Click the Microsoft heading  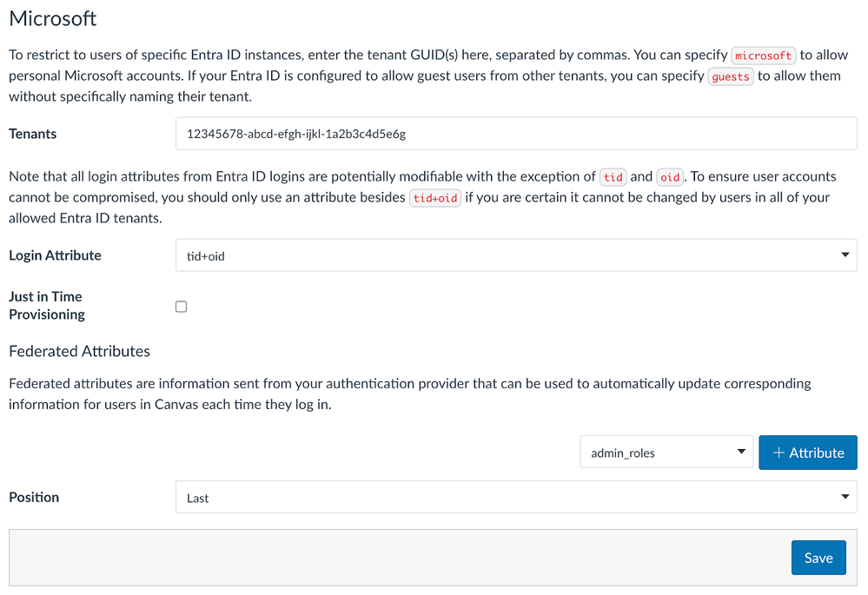pyautogui.click(x=53, y=18)
